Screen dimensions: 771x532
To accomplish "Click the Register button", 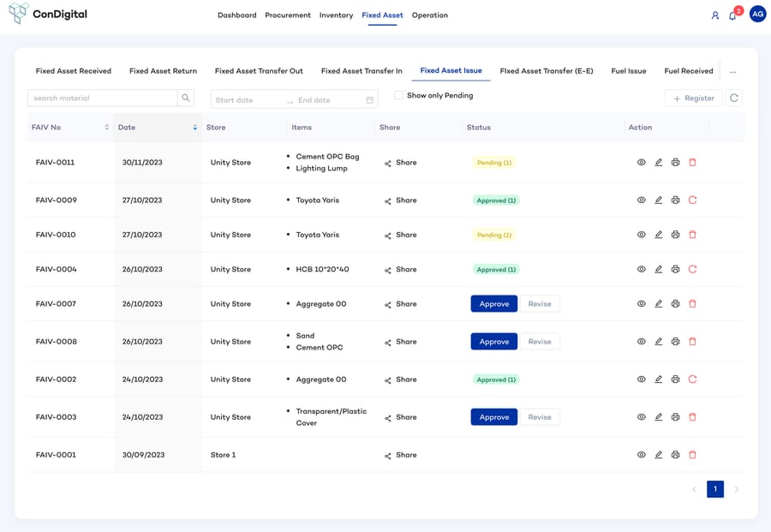I will (x=694, y=98).
